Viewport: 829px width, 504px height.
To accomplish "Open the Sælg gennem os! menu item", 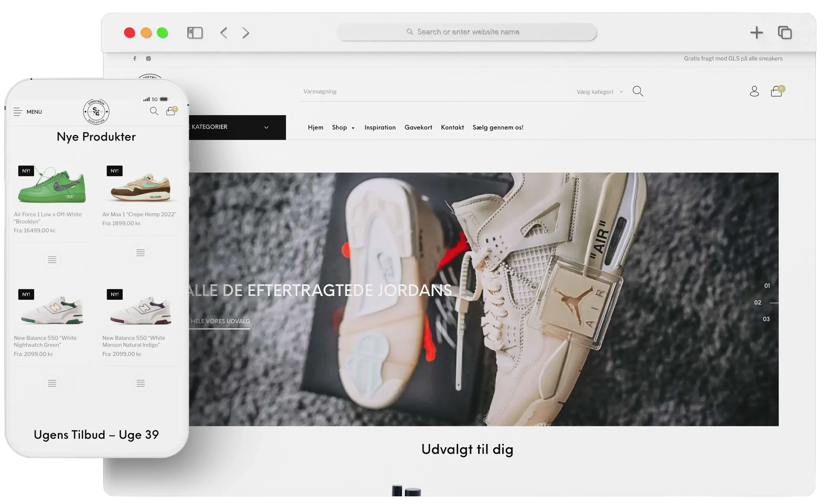I will coord(498,128).
